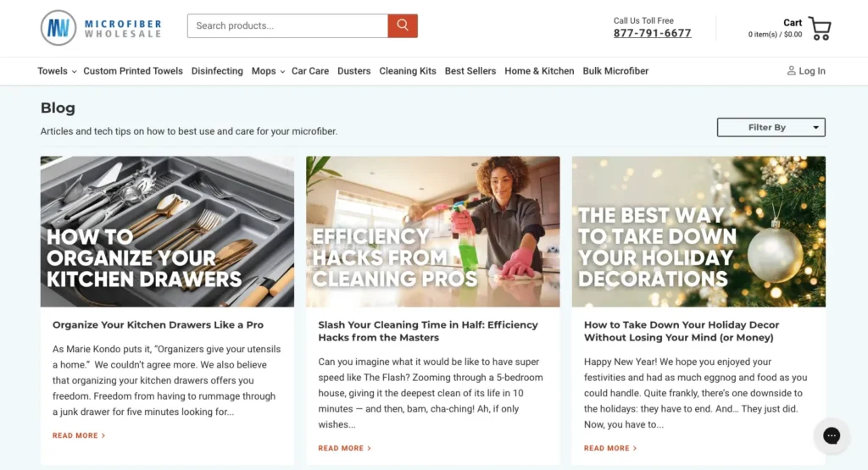The image size is (868, 470).
Task: Open the Filter By dropdown
Action: coord(771,127)
